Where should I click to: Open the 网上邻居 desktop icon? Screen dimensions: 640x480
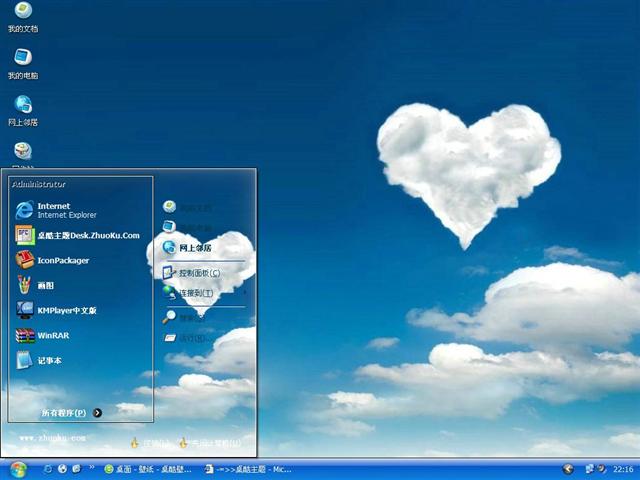click(23, 110)
